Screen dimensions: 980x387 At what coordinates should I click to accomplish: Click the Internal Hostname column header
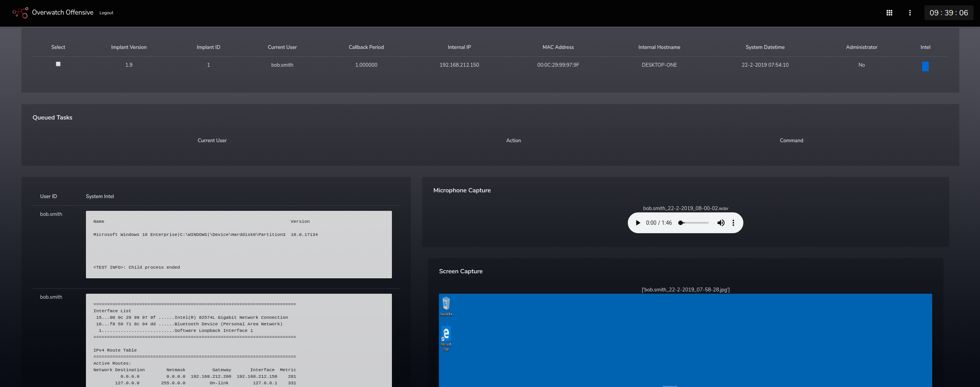pos(659,47)
